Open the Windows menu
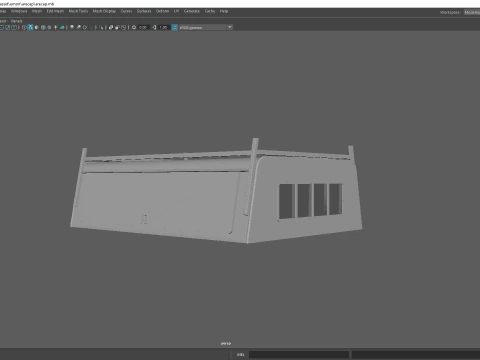Screen dimensions: 480x360 click(19, 11)
